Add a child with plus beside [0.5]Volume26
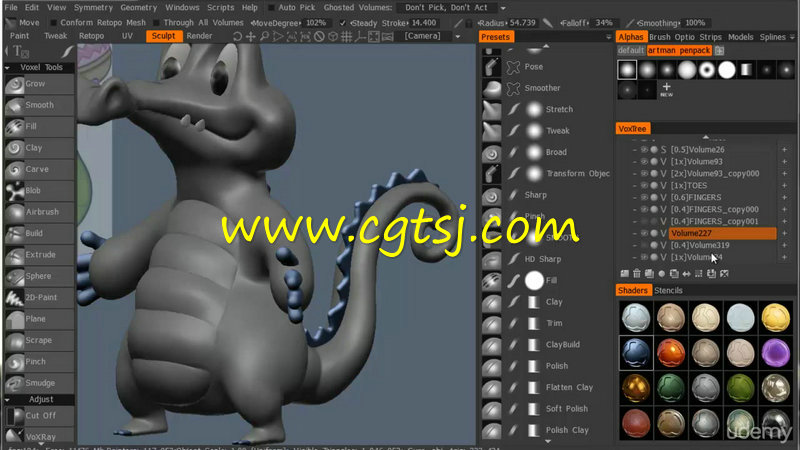This screenshot has height=450, width=800. pos(784,149)
